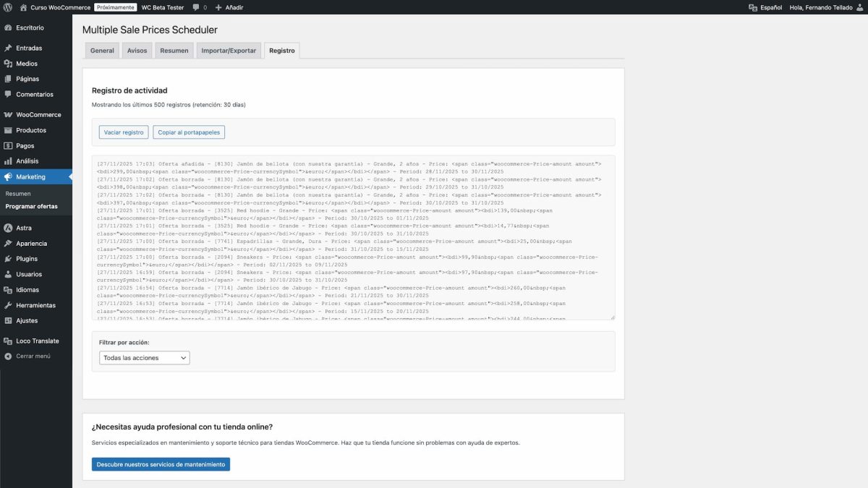Switch to the General tab
868x488 pixels.
[x=101, y=51]
